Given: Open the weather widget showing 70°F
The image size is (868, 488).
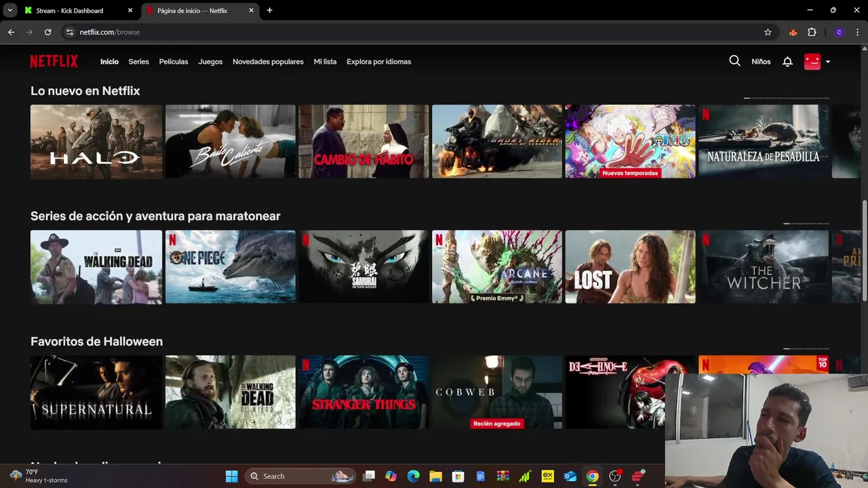Looking at the screenshot, I should (39, 476).
